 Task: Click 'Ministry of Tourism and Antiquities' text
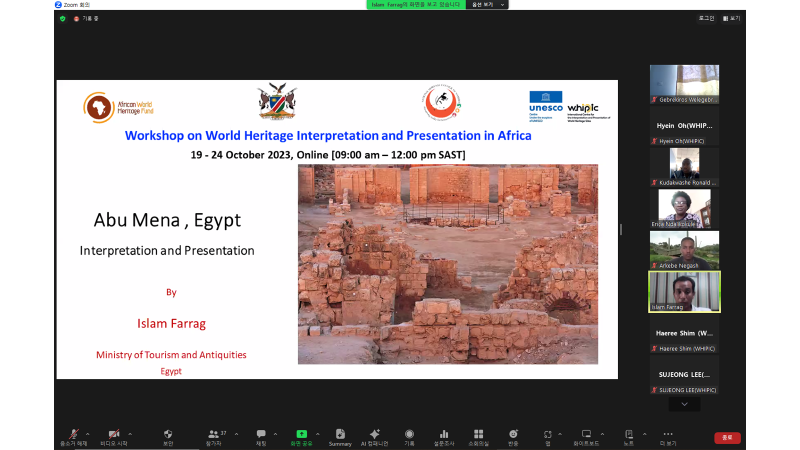tap(171, 355)
